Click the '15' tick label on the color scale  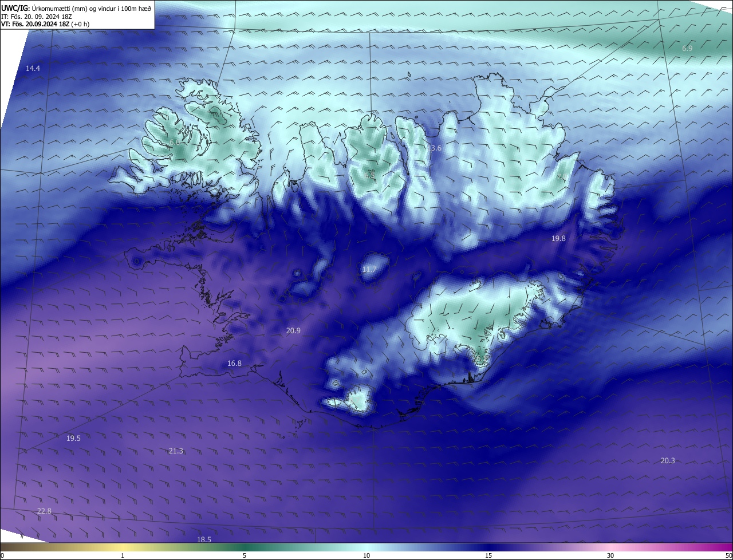tap(488, 556)
